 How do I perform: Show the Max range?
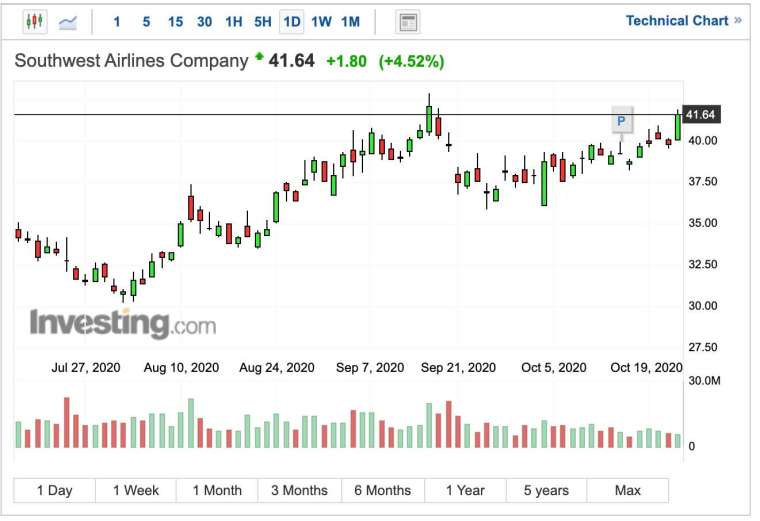(628, 490)
